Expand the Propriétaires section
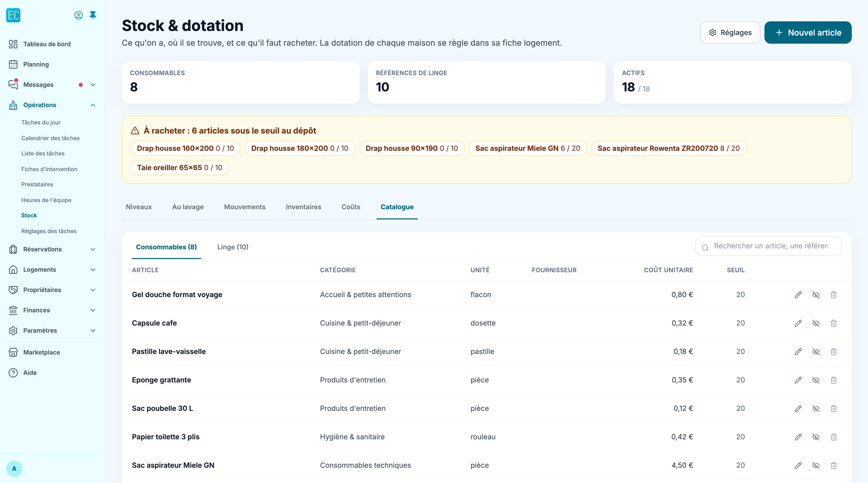This screenshot has height=483, width=868. click(x=93, y=290)
